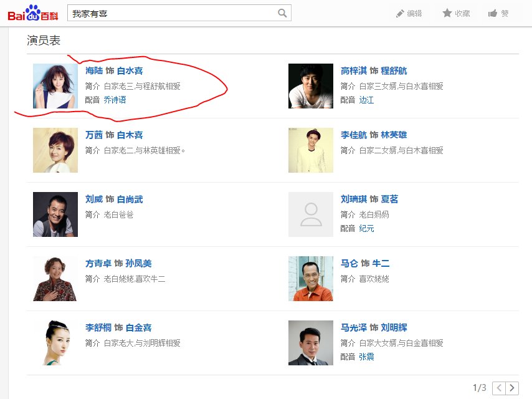Click the 赞 thumbs-up icon
The image size is (532, 399).
coord(493,13)
